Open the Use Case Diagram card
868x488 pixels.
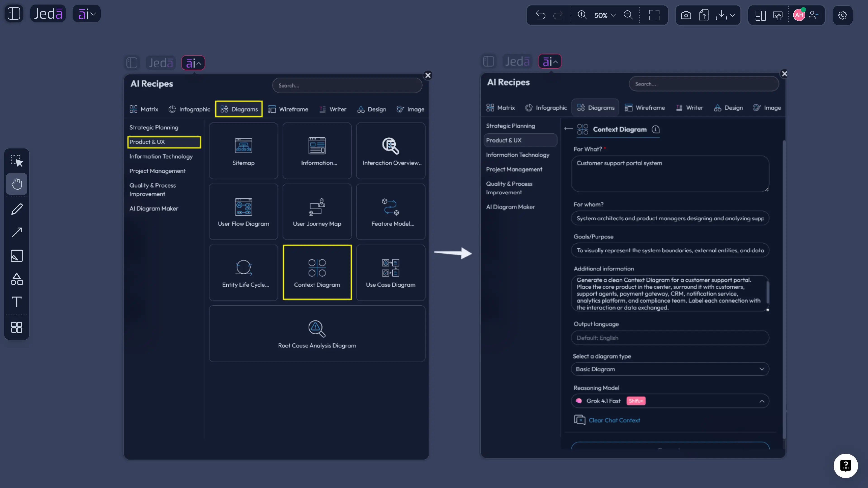(x=391, y=273)
